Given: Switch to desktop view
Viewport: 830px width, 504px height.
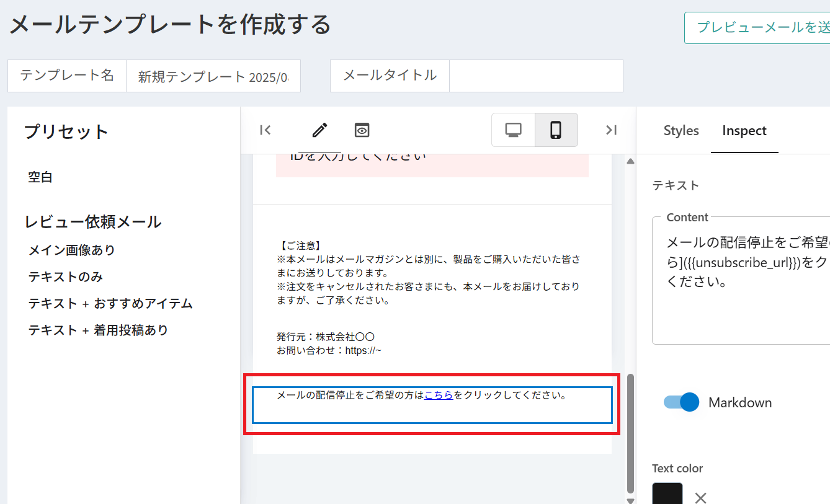Looking at the screenshot, I should click(x=513, y=130).
